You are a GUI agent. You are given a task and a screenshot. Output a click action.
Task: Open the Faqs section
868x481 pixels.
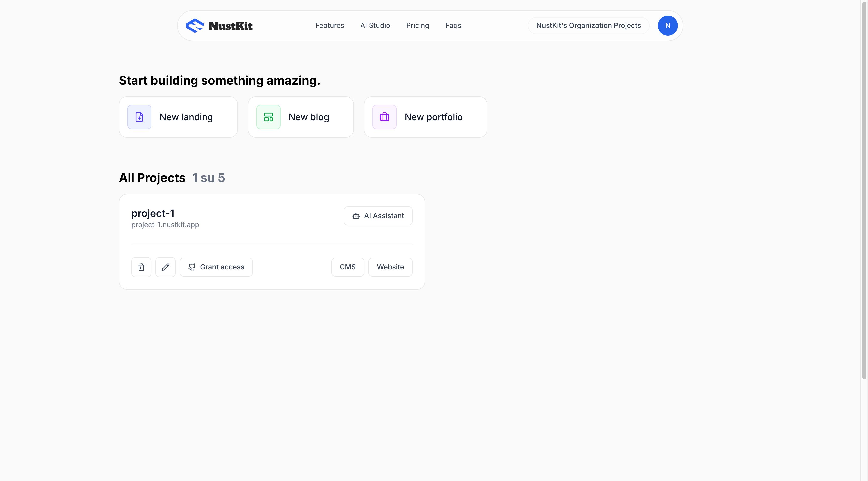pos(453,25)
